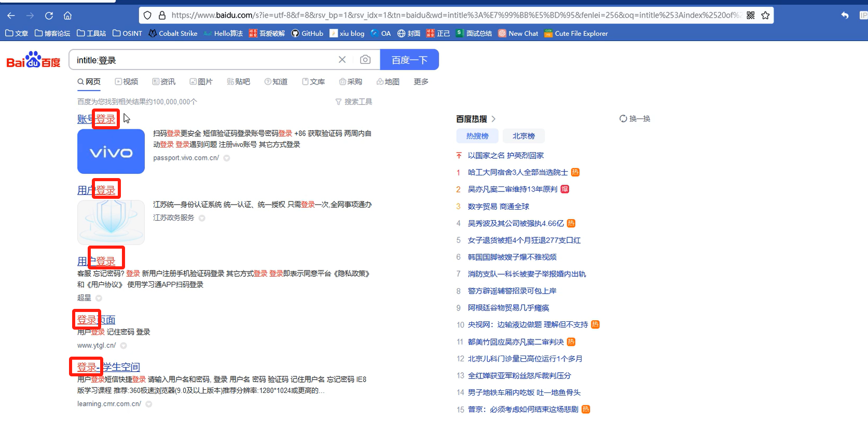Open the 搜索工具 filter options

[354, 102]
